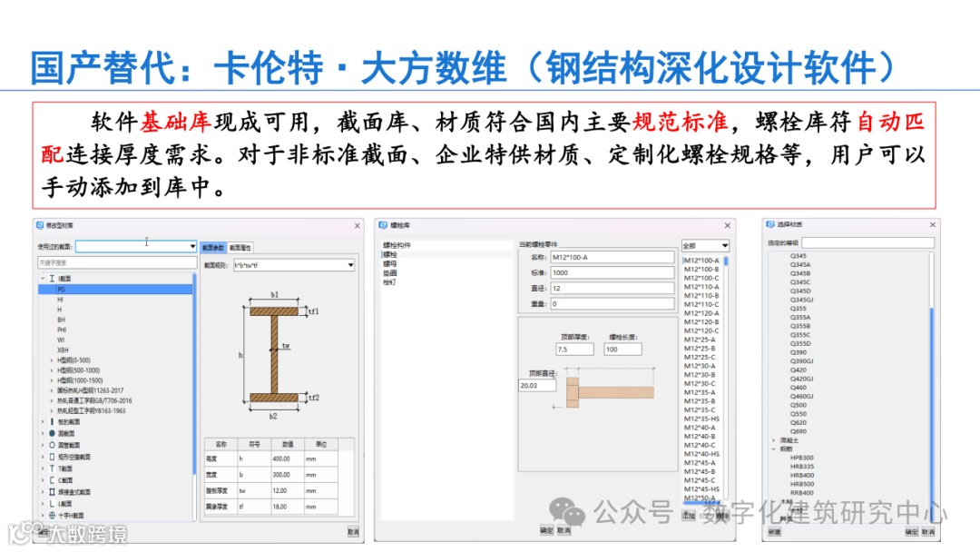The height and width of the screenshot is (552, 980).
Task: Select the 十字H截面 cross-H section icon
Action: [52, 515]
